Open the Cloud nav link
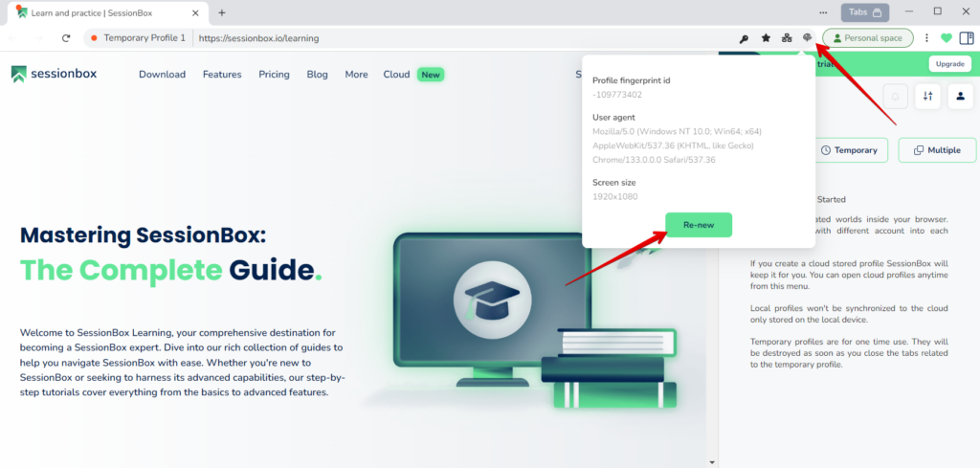 click(x=397, y=75)
